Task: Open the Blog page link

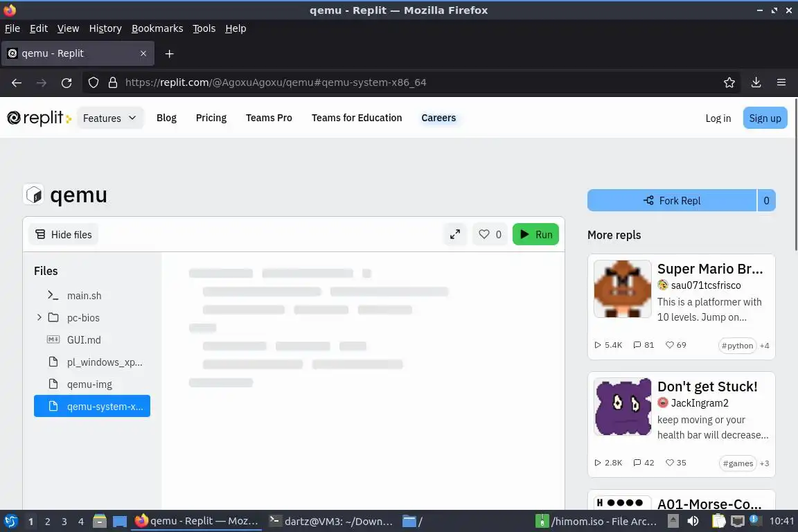Action: click(166, 118)
